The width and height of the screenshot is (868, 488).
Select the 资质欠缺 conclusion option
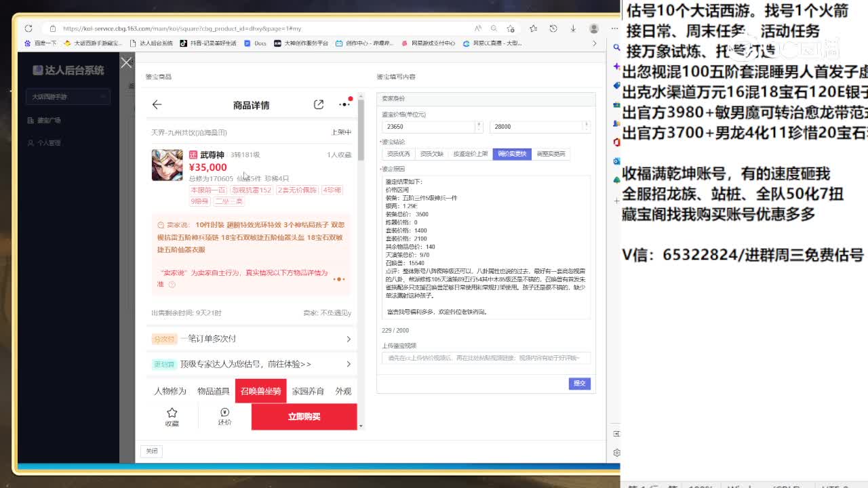(x=431, y=154)
